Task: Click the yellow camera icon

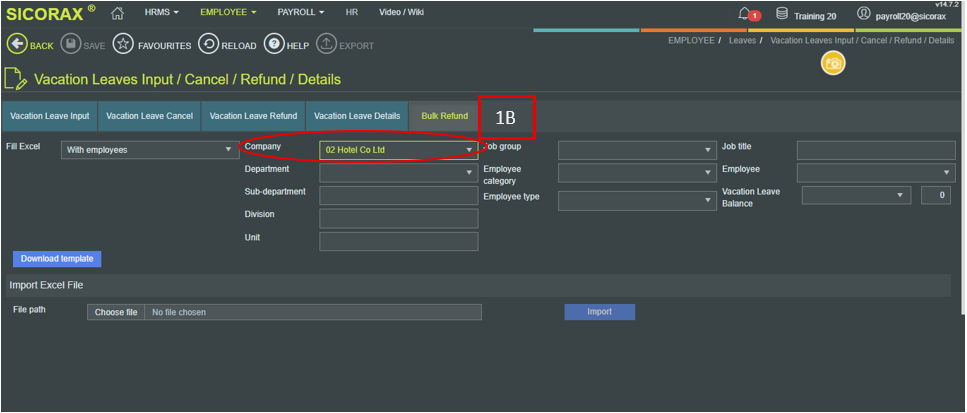Action: coord(833,63)
